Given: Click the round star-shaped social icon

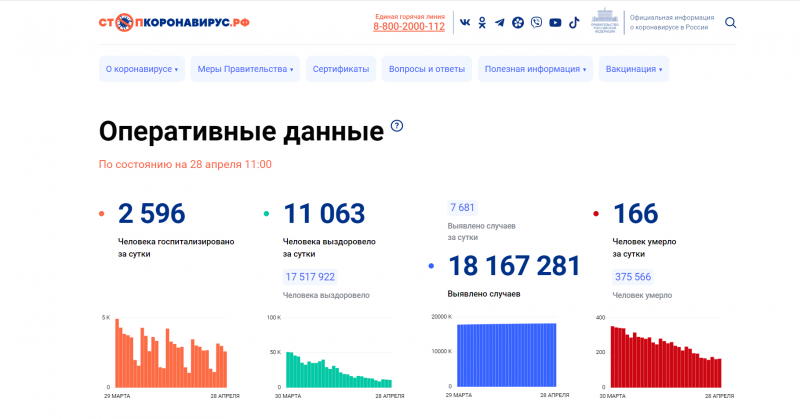Looking at the screenshot, I should (x=518, y=22).
